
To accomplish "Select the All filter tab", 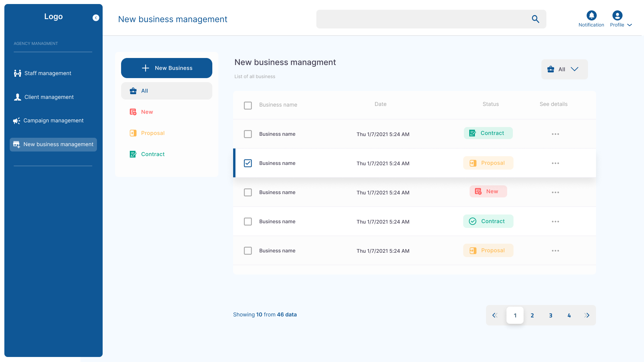I will (x=167, y=91).
